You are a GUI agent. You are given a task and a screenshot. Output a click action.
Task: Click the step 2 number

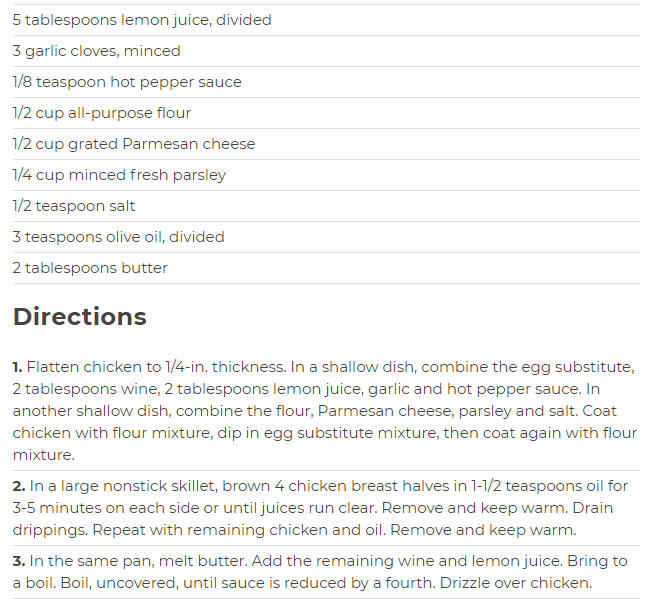pyautogui.click(x=19, y=486)
